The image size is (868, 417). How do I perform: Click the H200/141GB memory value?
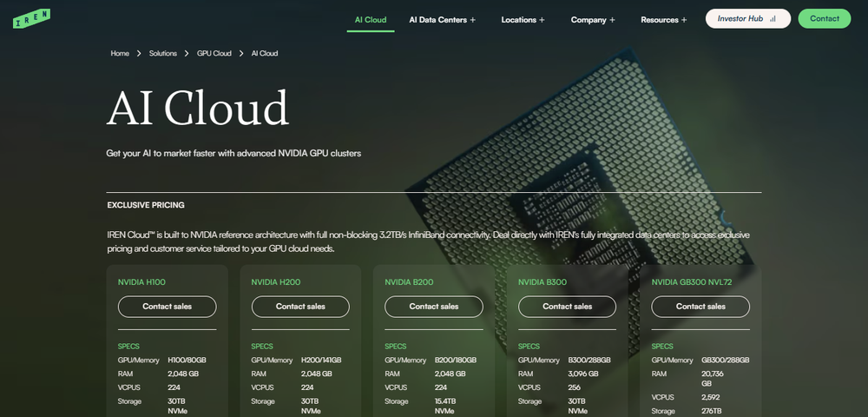(x=321, y=360)
